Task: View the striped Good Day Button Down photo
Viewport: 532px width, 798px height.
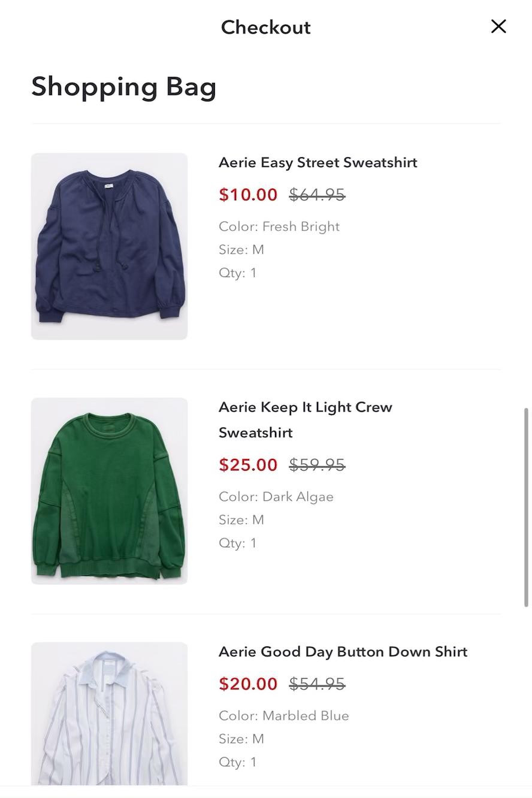Action: (x=109, y=713)
